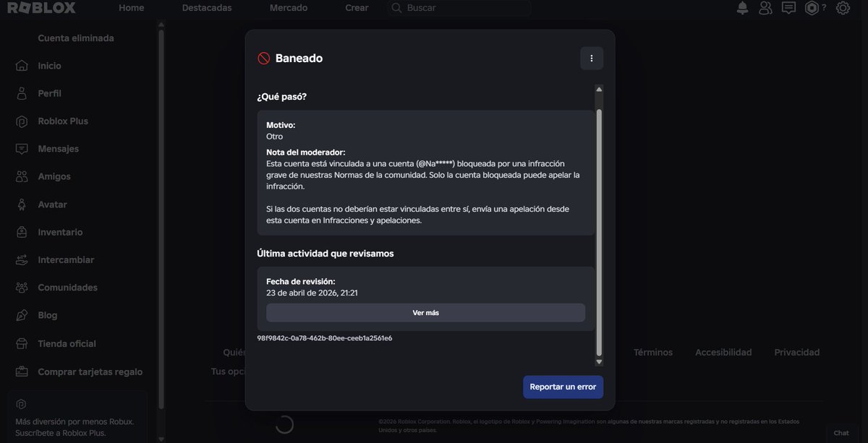Click the Comunidades group icon
This screenshot has width=868, height=443.
point(22,288)
